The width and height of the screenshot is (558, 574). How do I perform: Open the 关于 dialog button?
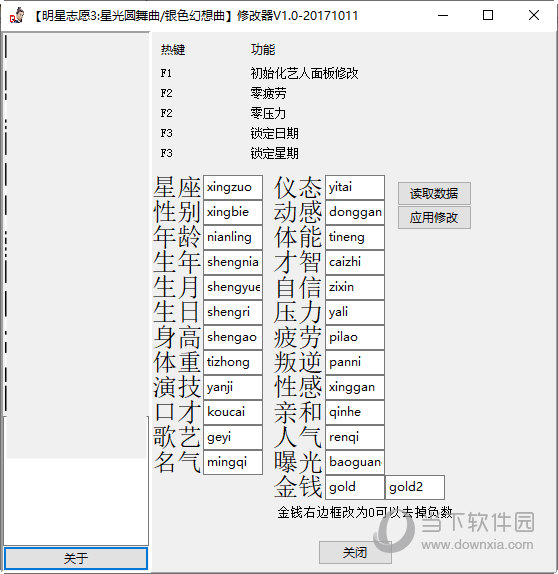[76, 558]
